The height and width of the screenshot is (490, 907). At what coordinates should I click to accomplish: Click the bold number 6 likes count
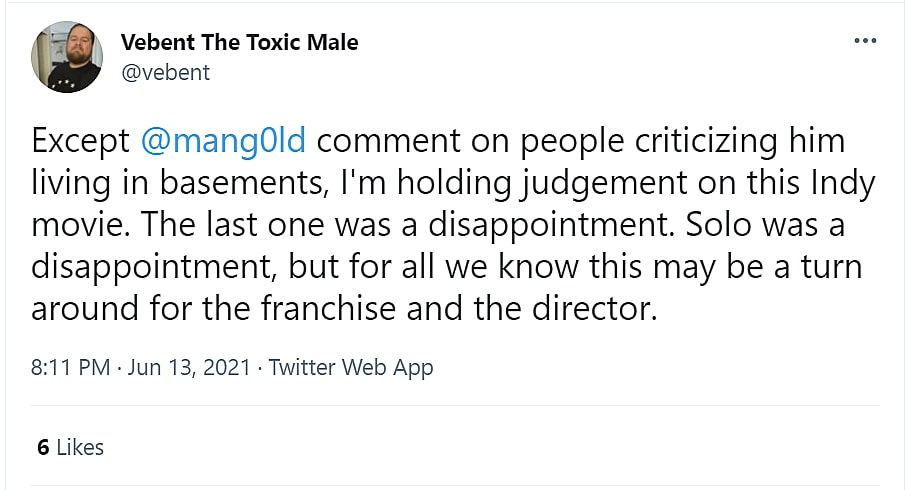coord(43,447)
